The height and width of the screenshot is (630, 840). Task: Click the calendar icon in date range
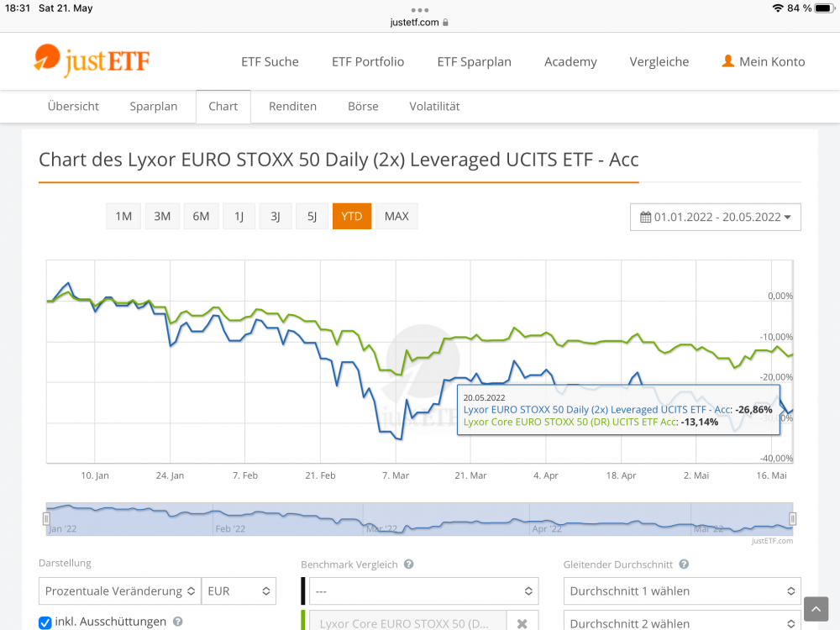[x=645, y=217]
